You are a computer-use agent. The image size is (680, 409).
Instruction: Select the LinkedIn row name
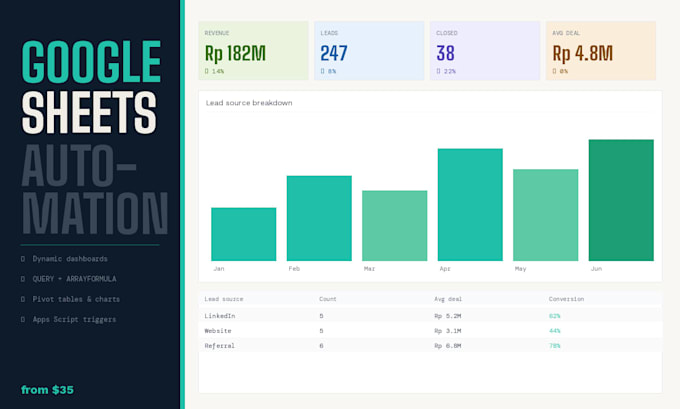pos(220,316)
